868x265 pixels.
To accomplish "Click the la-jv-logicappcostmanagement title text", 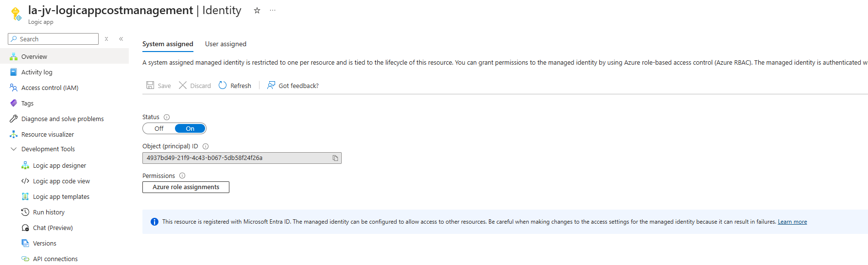I will click(110, 10).
